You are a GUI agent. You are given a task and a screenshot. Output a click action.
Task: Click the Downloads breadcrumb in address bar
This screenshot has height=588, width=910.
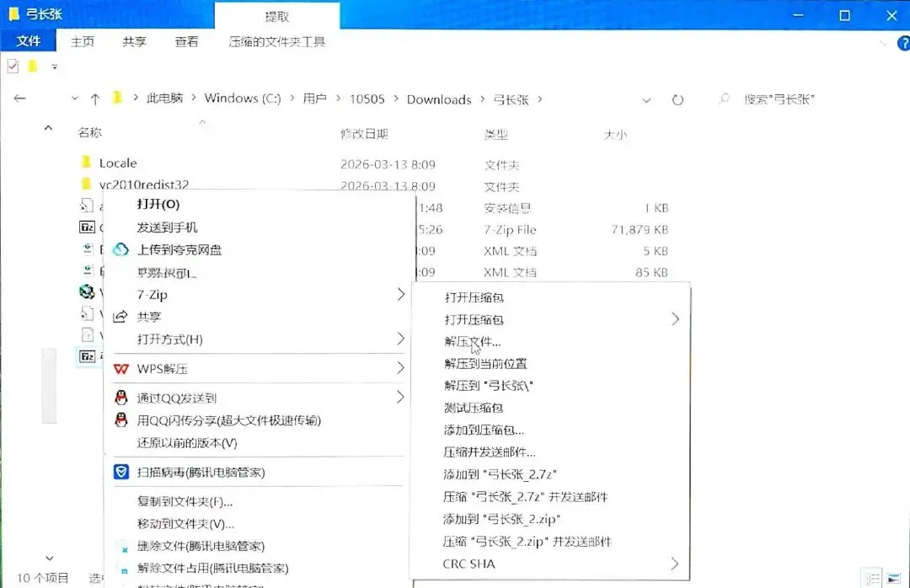click(x=439, y=99)
